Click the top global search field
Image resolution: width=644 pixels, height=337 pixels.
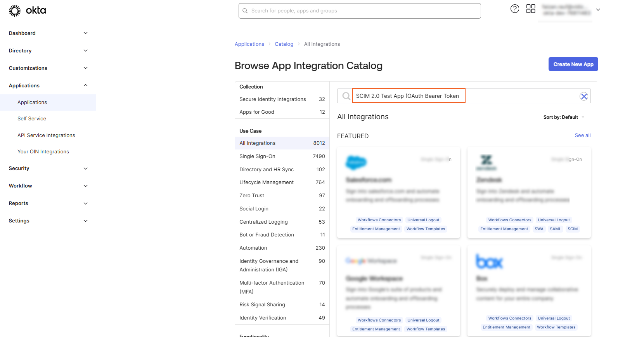click(x=360, y=11)
